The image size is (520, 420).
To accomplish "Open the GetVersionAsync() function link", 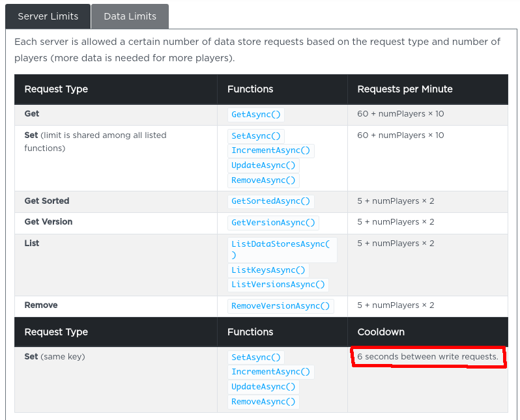I will click(273, 223).
